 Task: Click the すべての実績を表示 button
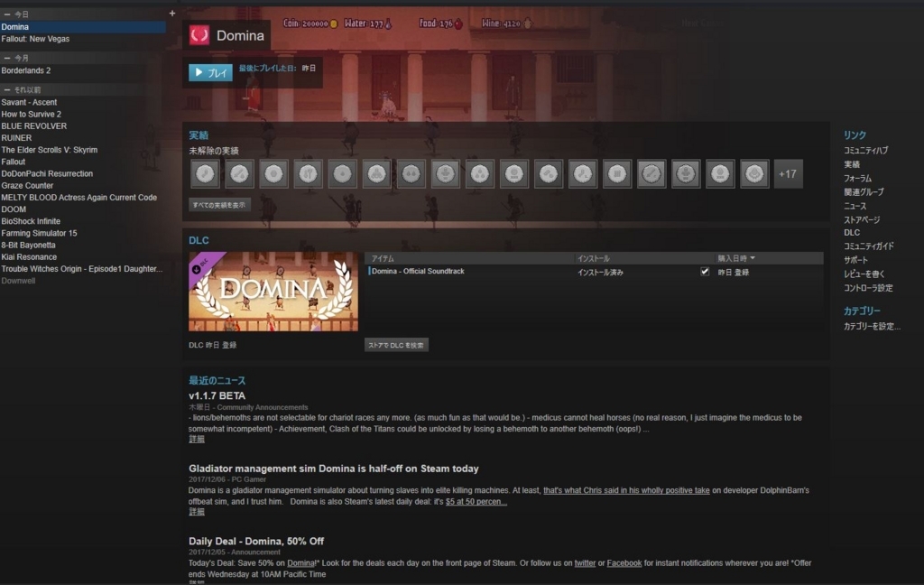(219, 205)
